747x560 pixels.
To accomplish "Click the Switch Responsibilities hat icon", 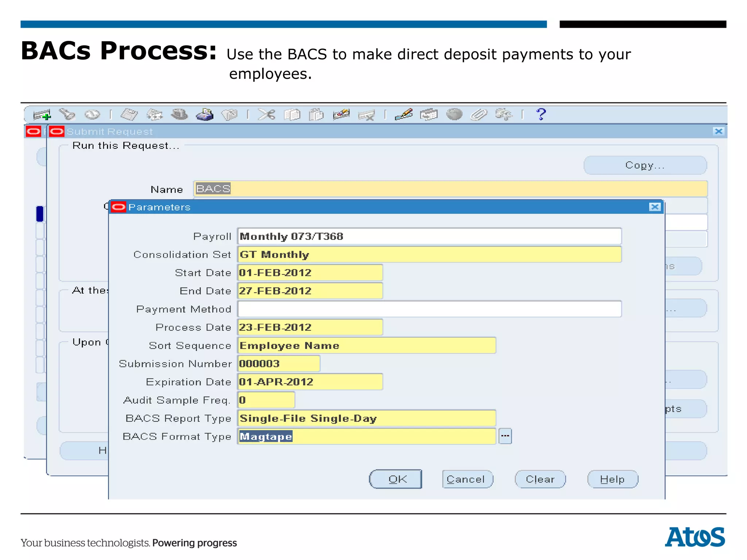I will point(179,114).
